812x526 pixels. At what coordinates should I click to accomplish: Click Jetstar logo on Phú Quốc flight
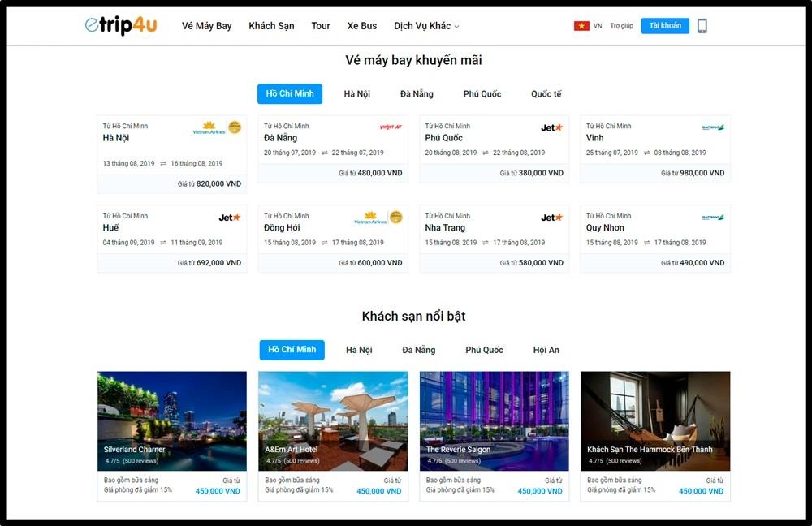coord(552,127)
